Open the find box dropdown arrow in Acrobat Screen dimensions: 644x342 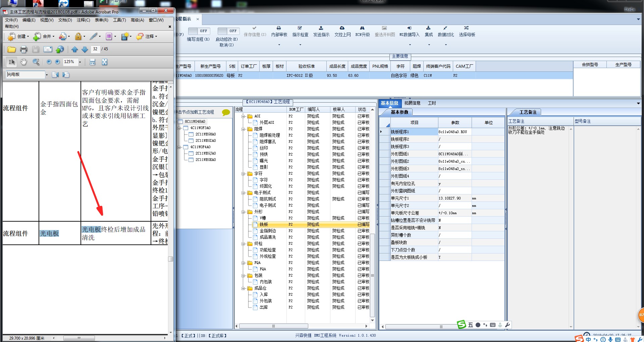click(47, 74)
